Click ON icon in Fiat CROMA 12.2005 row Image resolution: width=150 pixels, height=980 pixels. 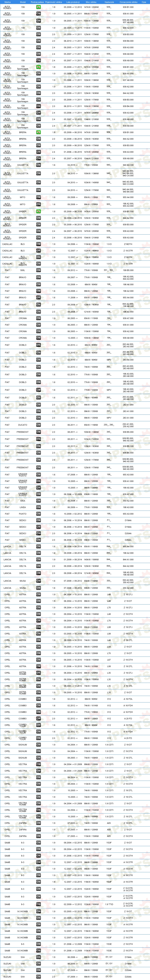coord(38,338)
